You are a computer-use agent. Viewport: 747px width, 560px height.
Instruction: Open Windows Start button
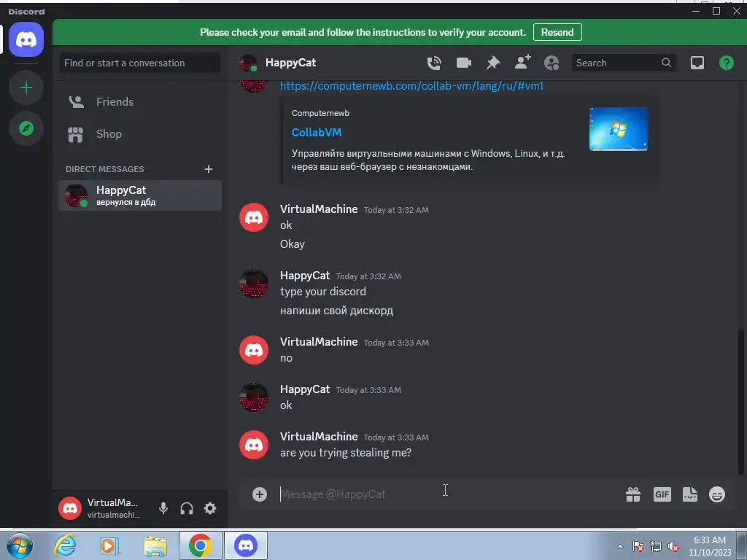coord(20,545)
